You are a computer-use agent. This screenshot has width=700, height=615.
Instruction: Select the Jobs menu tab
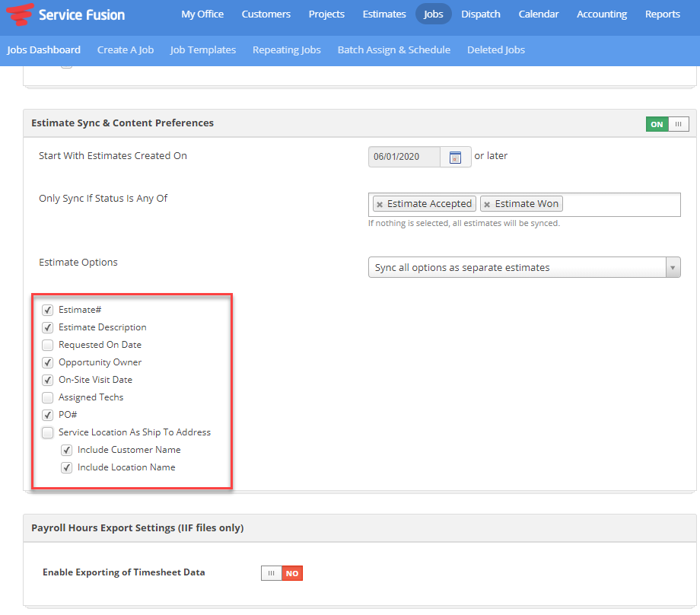coord(433,14)
